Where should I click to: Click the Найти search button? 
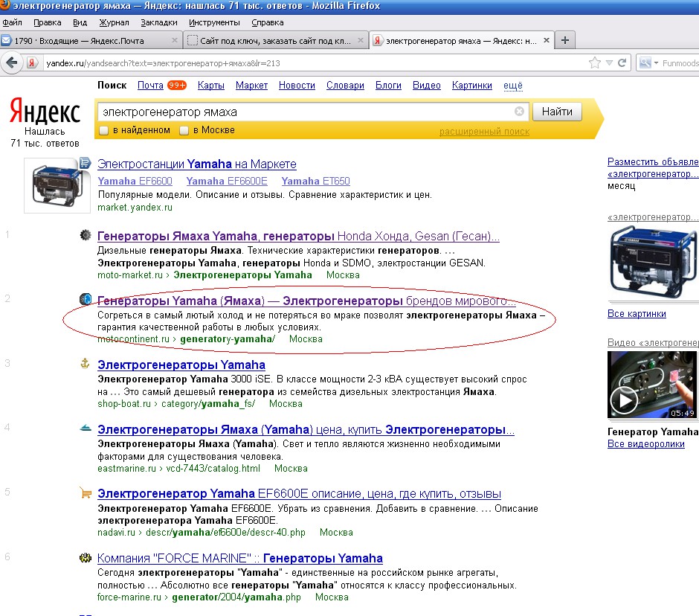click(x=557, y=112)
